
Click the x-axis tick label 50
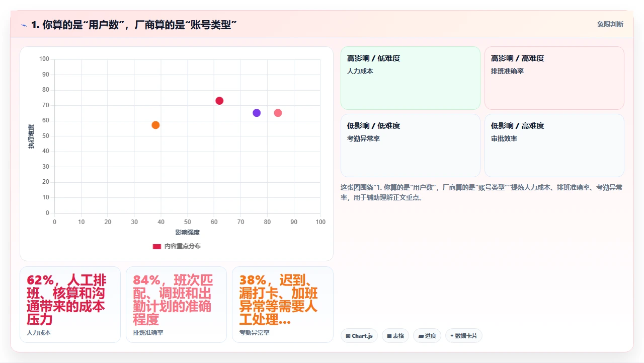187,222
